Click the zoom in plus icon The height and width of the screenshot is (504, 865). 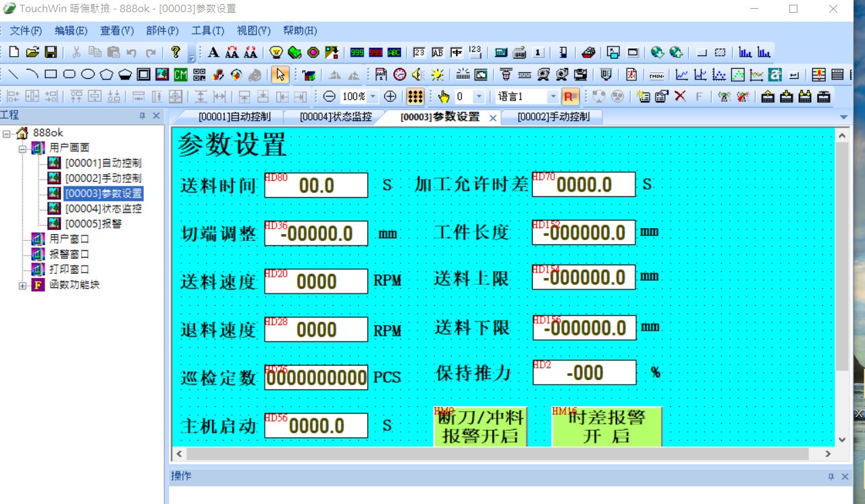click(x=390, y=96)
